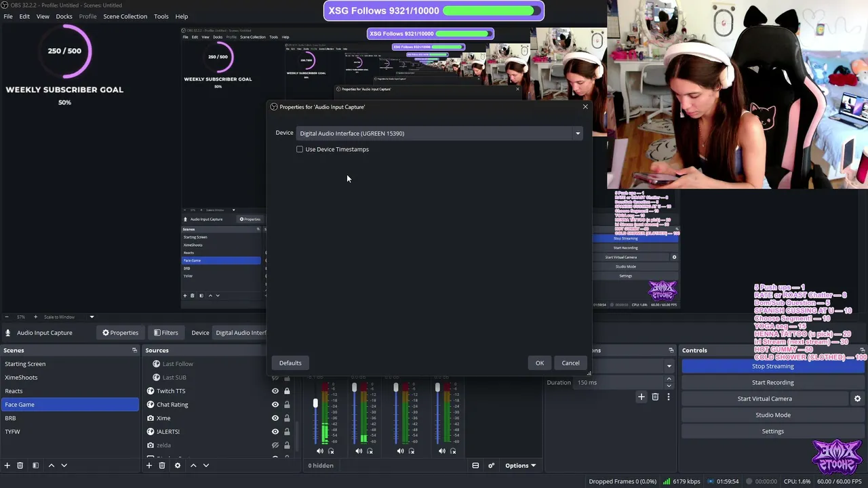Move the selected source down
Image resolution: width=868 pixels, height=488 pixels.
click(x=206, y=466)
